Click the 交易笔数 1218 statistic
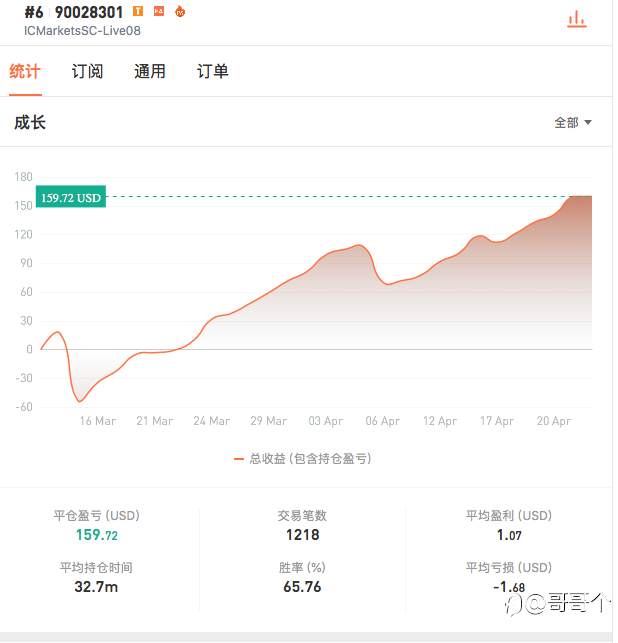 [x=302, y=525]
